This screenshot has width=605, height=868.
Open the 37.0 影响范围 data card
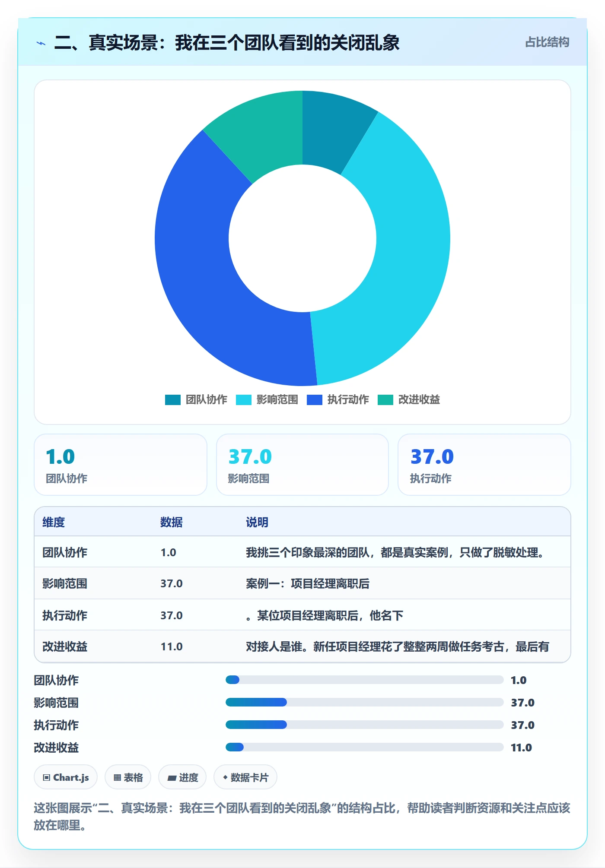pyautogui.click(x=302, y=465)
